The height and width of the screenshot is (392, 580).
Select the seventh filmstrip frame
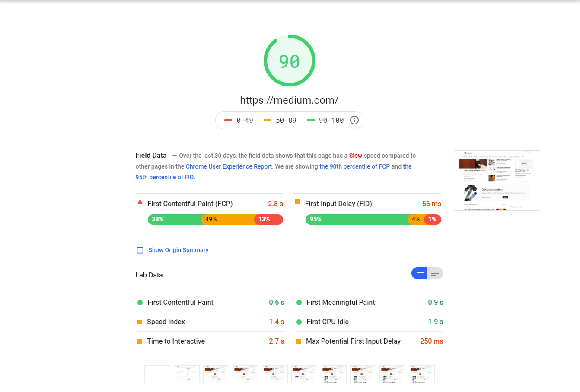[334, 374]
